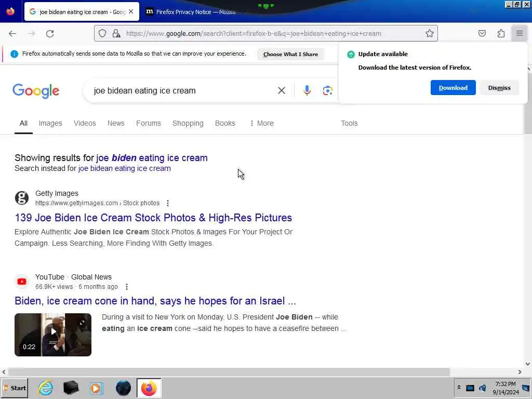Switch to the Books results tab
The image size is (532, 399).
[225, 123]
